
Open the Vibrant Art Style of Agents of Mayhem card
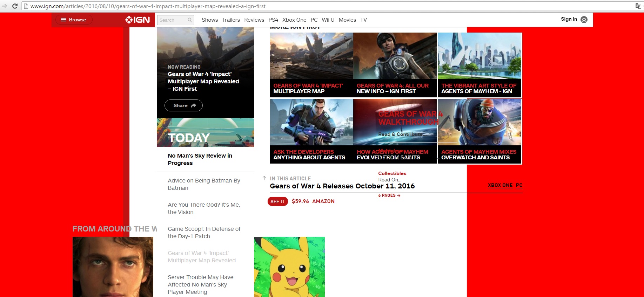(479, 65)
